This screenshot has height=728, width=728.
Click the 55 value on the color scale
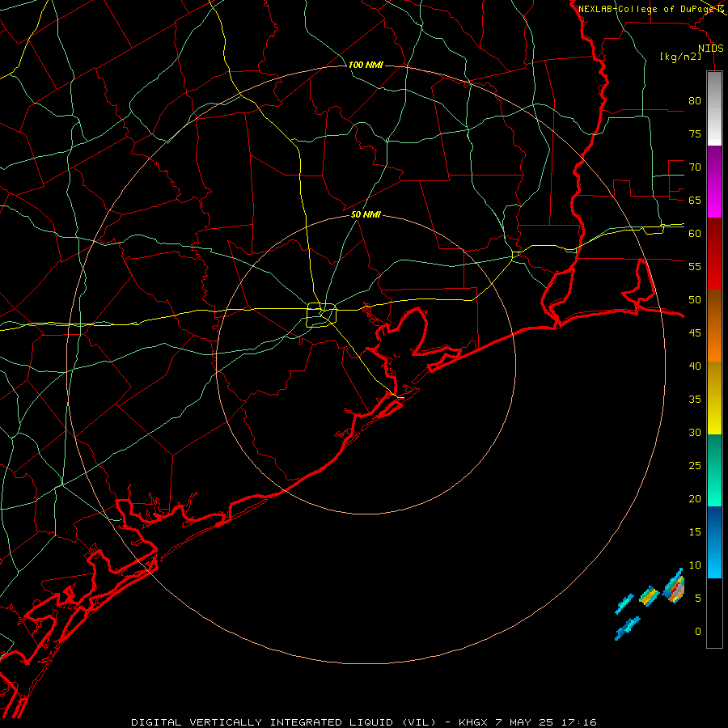(695, 266)
